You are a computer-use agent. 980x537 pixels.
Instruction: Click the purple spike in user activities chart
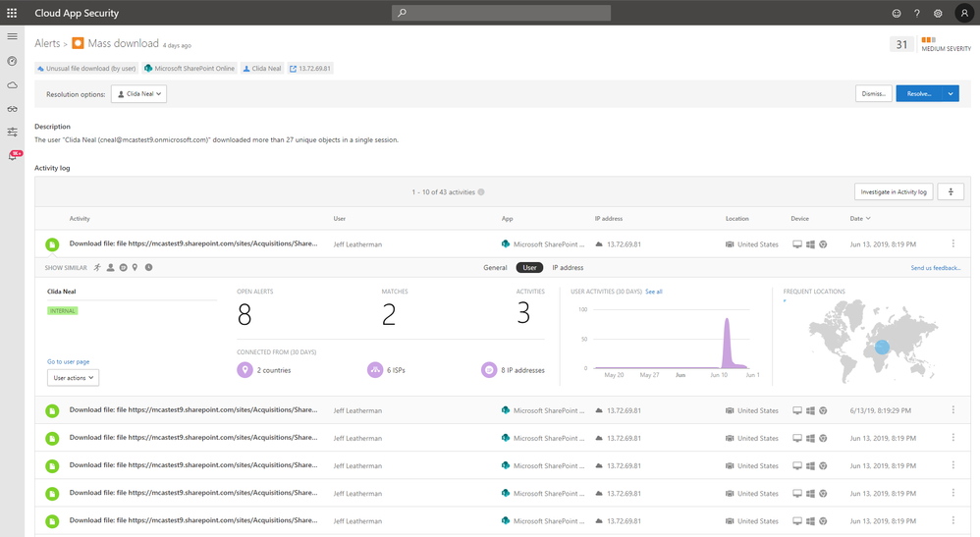[x=727, y=343]
